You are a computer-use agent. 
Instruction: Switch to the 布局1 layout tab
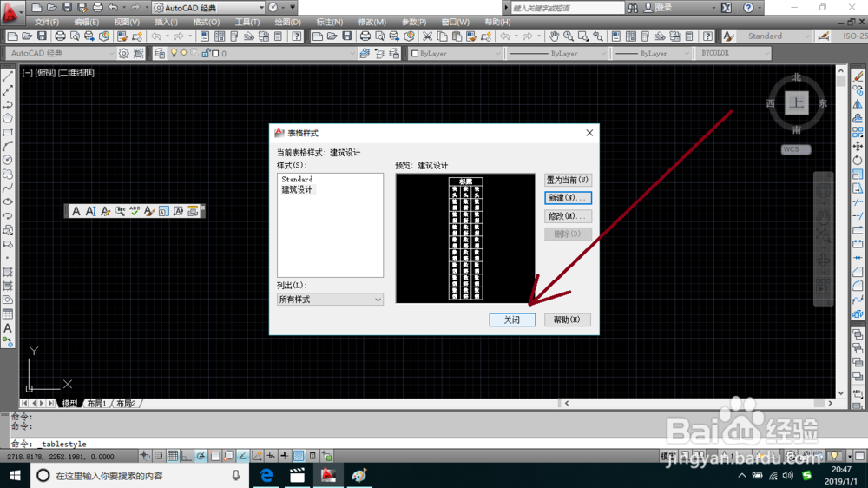[97, 403]
